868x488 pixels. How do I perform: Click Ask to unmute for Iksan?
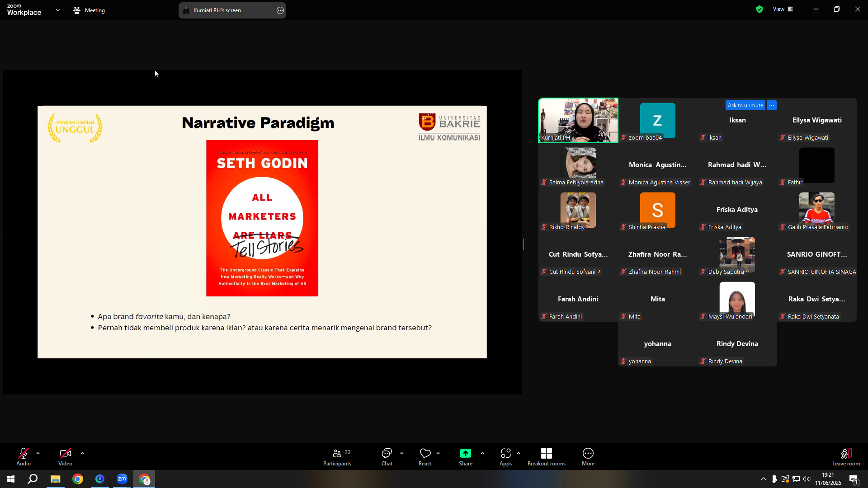745,105
